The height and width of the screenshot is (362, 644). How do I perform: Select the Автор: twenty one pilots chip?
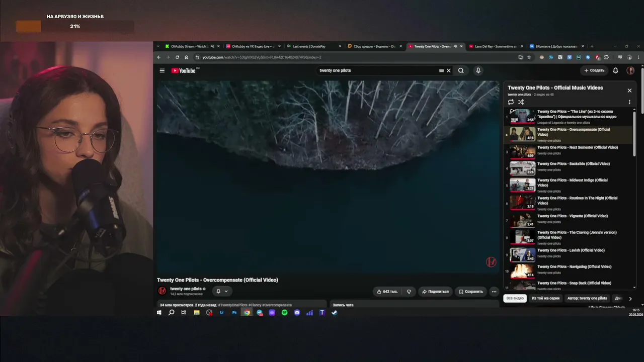pyautogui.click(x=587, y=298)
